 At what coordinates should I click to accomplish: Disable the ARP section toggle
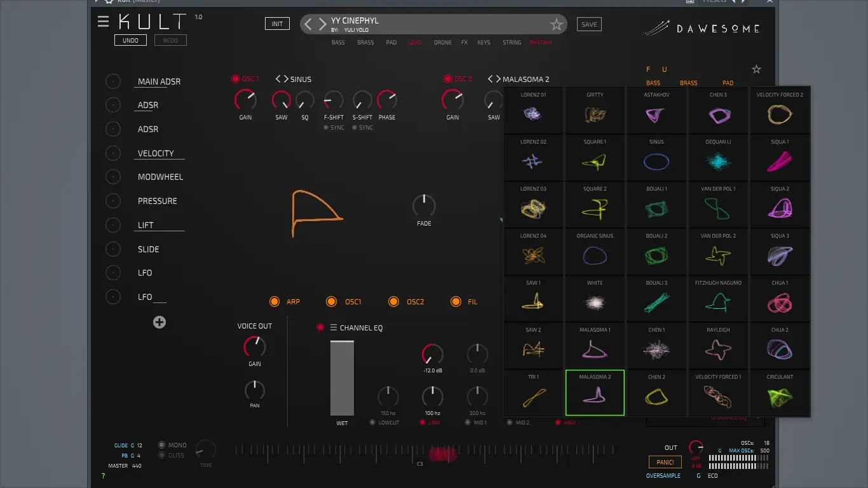click(275, 302)
